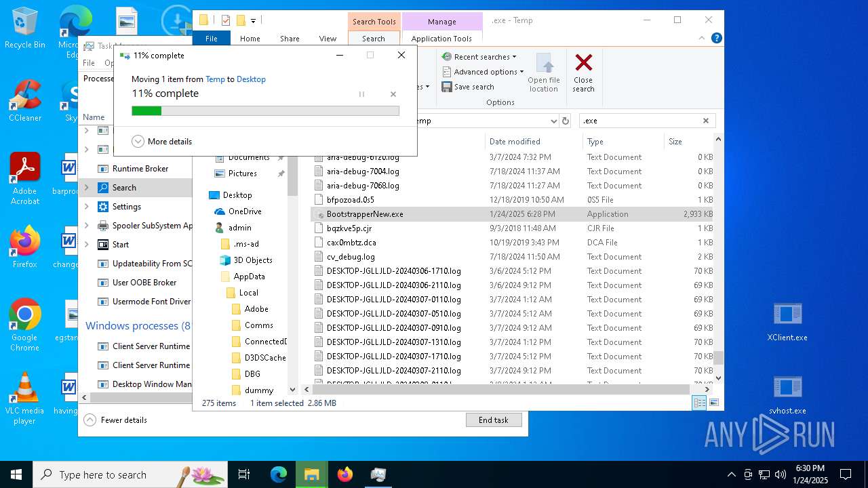Show hidden system tray icons
The image size is (868, 488).
pos(731,474)
